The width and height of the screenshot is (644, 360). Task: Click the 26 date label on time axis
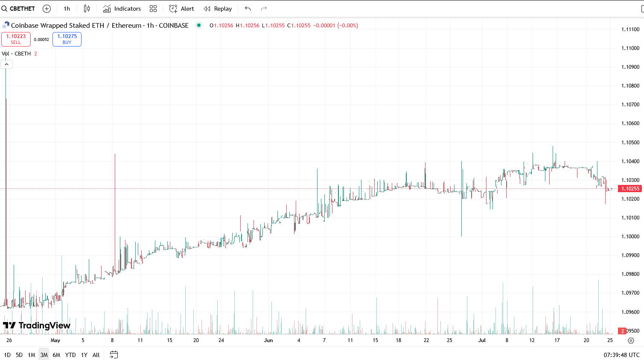pos(9,340)
